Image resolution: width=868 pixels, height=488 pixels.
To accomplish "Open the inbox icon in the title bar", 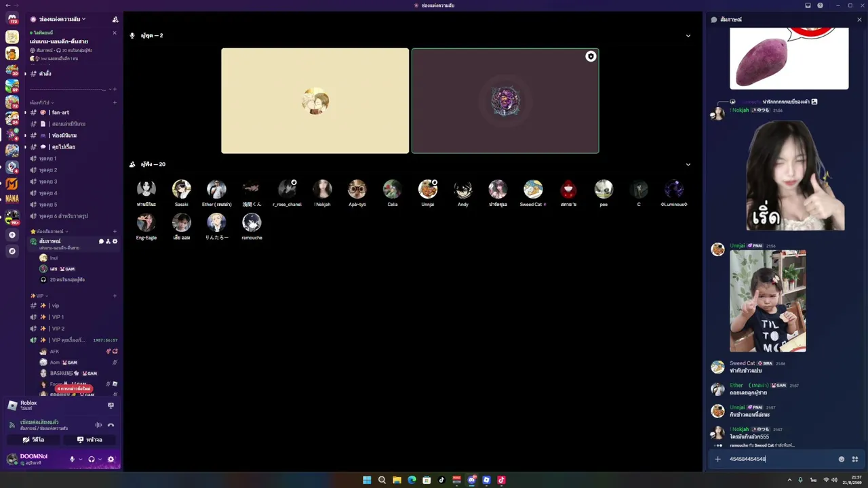I will click(x=808, y=5).
